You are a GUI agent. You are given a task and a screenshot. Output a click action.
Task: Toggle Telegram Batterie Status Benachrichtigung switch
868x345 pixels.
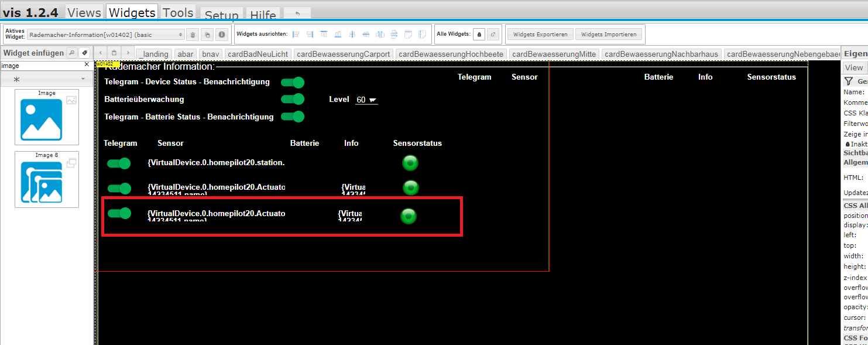tap(293, 116)
